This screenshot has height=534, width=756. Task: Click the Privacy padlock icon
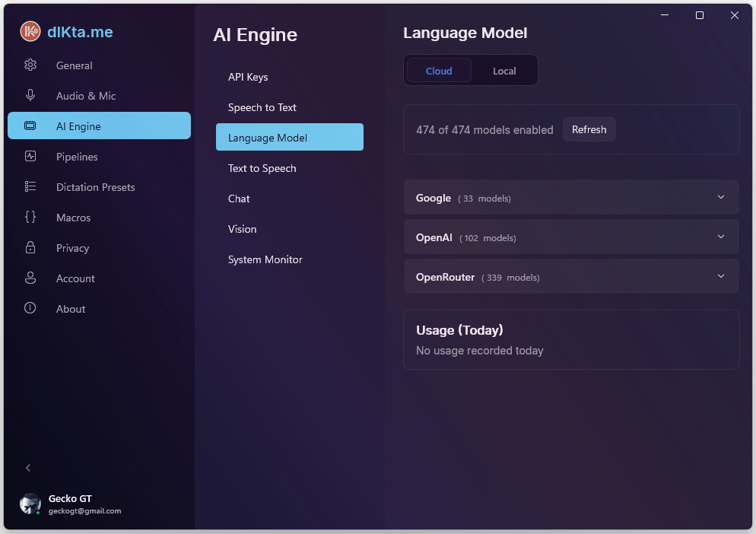click(x=30, y=247)
